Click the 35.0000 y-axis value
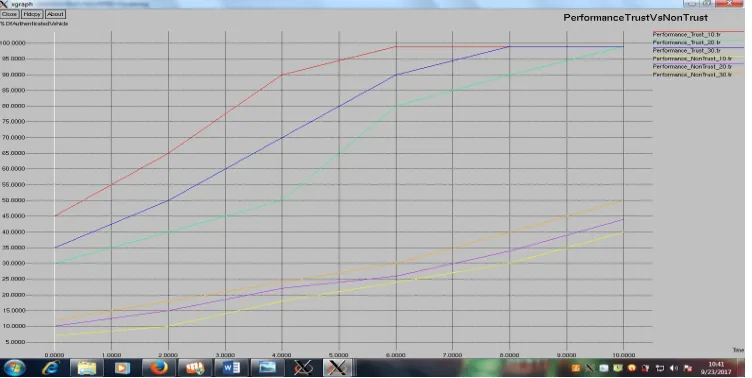The height and width of the screenshot is (378, 752). 14,248
